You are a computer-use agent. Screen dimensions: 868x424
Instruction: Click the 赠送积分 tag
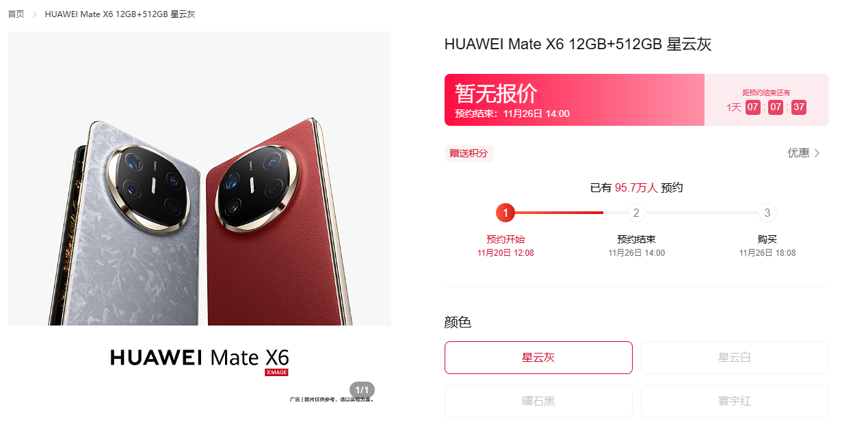click(x=469, y=153)
